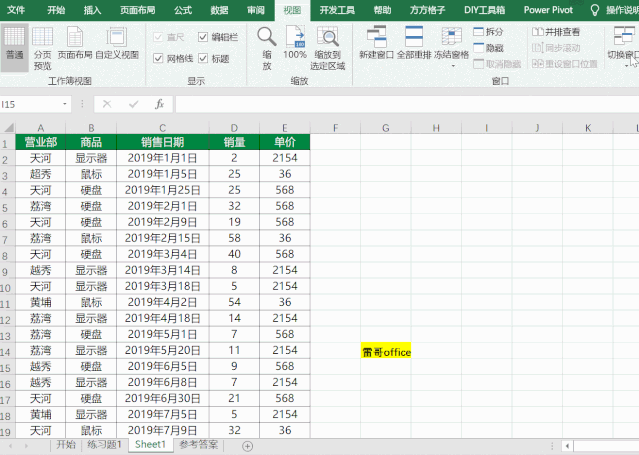Select the 普通 normal view icon
639x455 pixels.
pyautogui.click(x=15, y=46)
